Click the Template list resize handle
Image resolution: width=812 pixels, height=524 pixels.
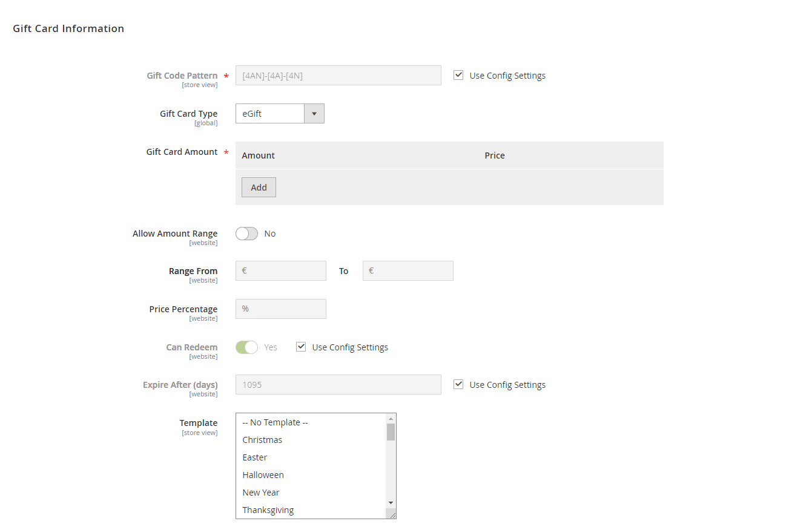392,515
